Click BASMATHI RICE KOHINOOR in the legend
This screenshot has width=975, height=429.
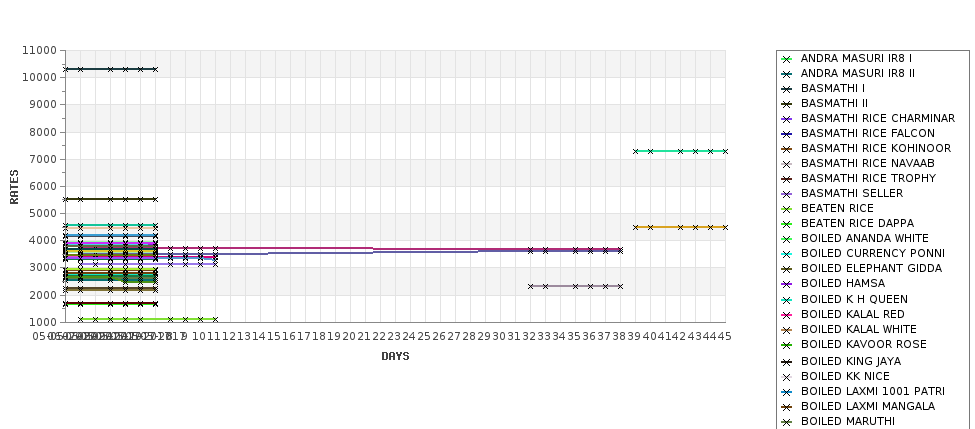coord(876,148)
